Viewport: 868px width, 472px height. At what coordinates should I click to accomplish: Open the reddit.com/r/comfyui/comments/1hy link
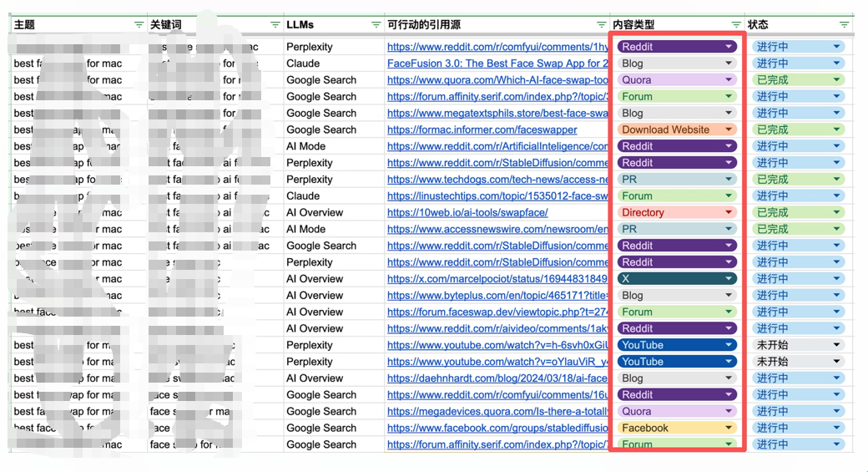pos(497,47)
